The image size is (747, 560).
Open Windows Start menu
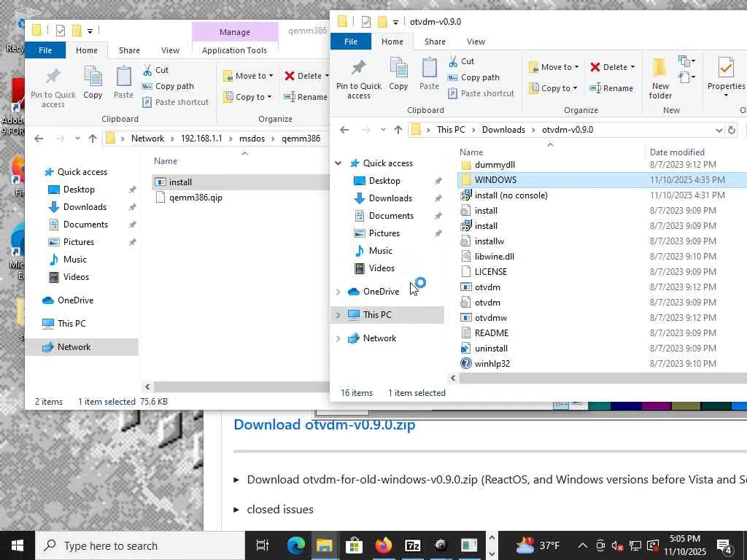point(18,545)
